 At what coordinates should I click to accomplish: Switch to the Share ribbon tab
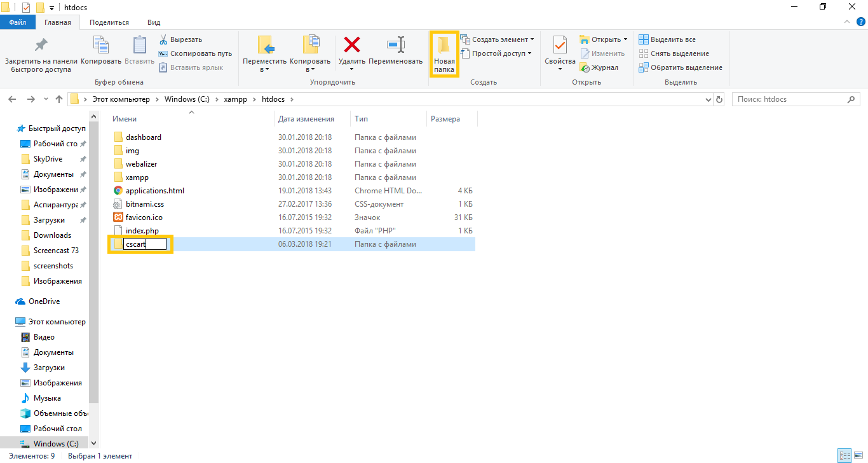click(109, 22)
